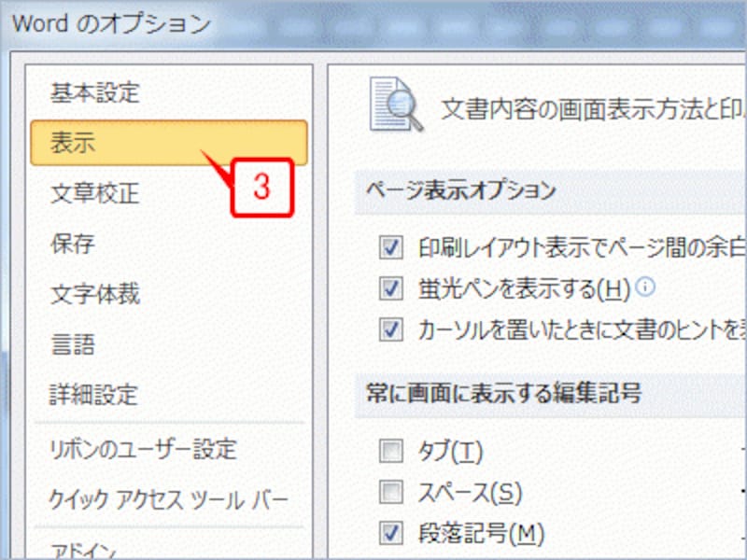Click the info icon beside 蛍光ペンを表示する

pyautogui.click(x=645, y=287)
